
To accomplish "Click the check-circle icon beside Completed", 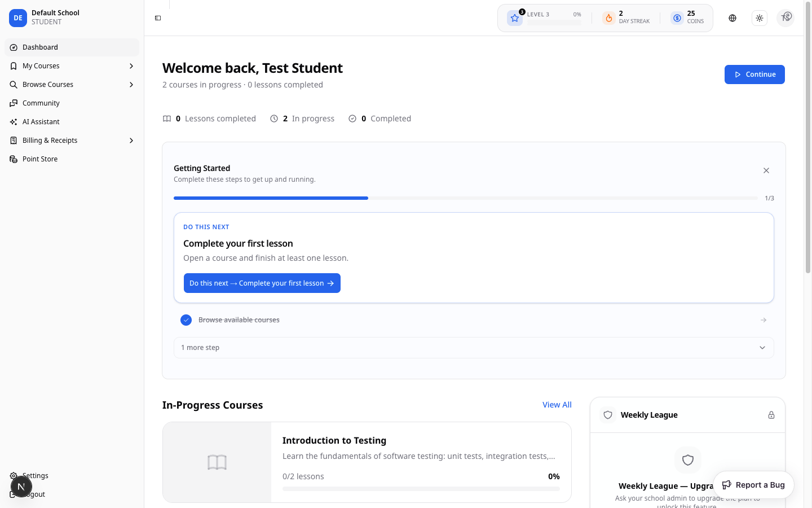I will (x=352, y=119).
